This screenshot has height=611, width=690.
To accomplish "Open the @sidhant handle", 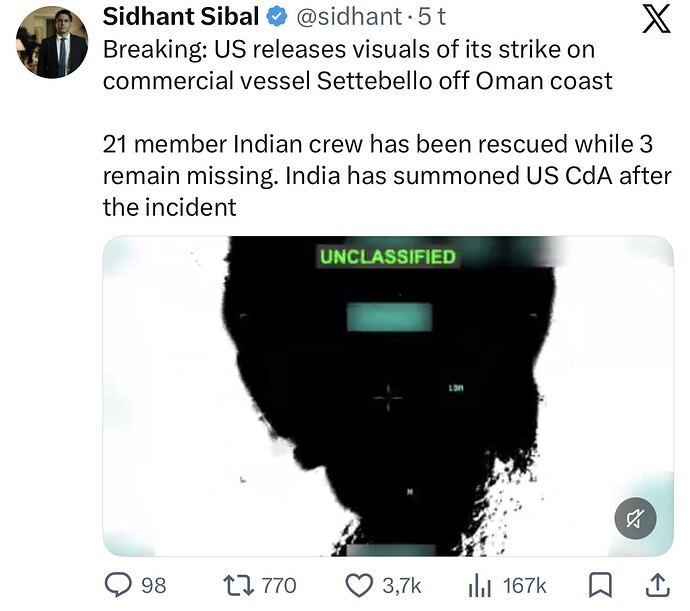I will point(349,17).
